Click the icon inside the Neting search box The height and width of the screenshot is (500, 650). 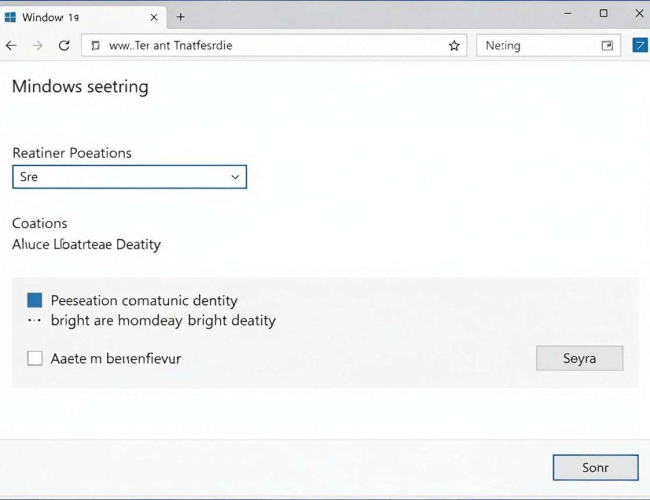point(607,46)
